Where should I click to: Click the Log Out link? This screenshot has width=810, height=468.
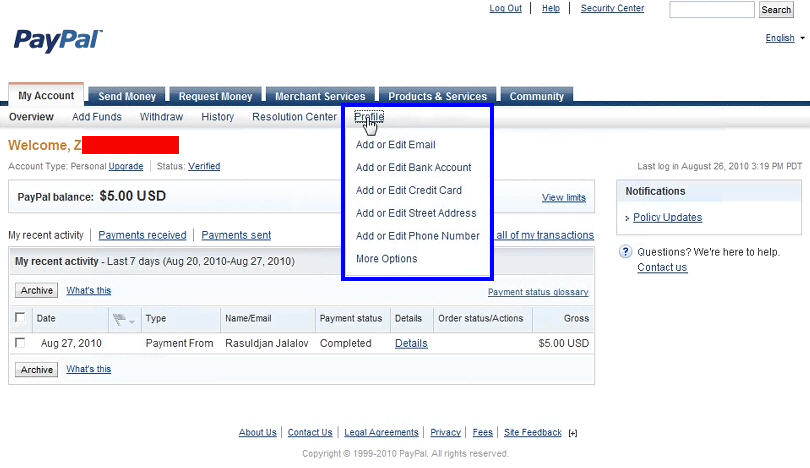[506, 8]
